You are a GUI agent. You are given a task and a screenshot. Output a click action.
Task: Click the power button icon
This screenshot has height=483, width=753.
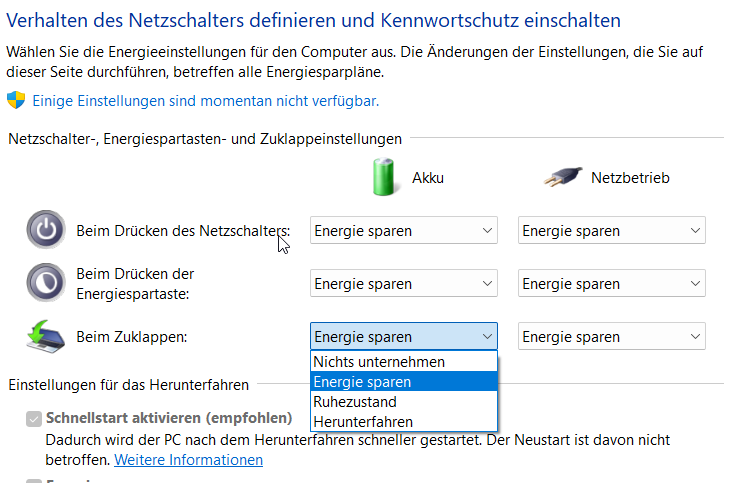pos(45,231)
